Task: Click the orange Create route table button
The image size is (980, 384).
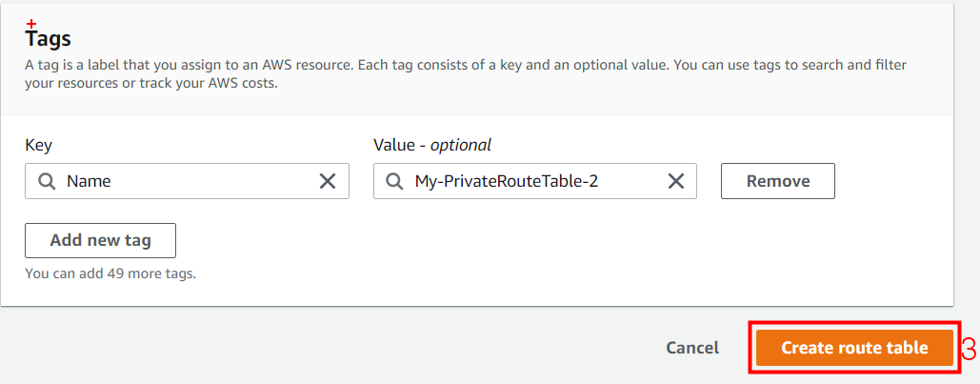Action: pos(854,348)
